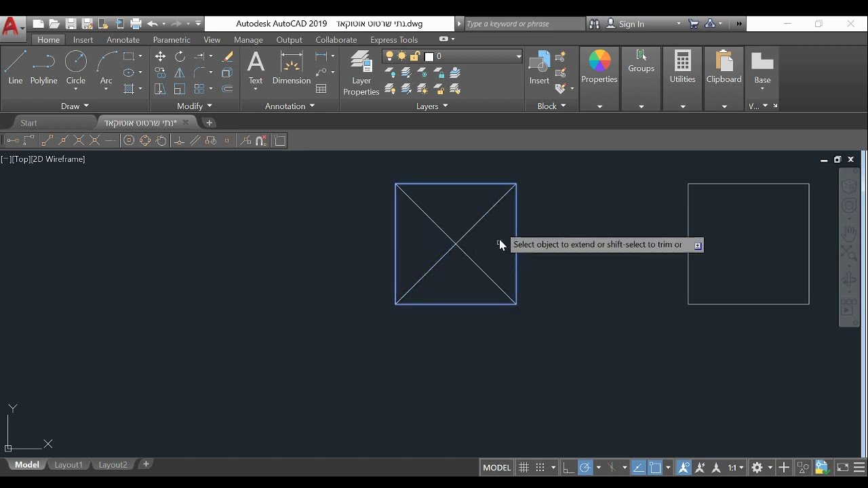Open the layer dropdown list

tap(518, 56)
